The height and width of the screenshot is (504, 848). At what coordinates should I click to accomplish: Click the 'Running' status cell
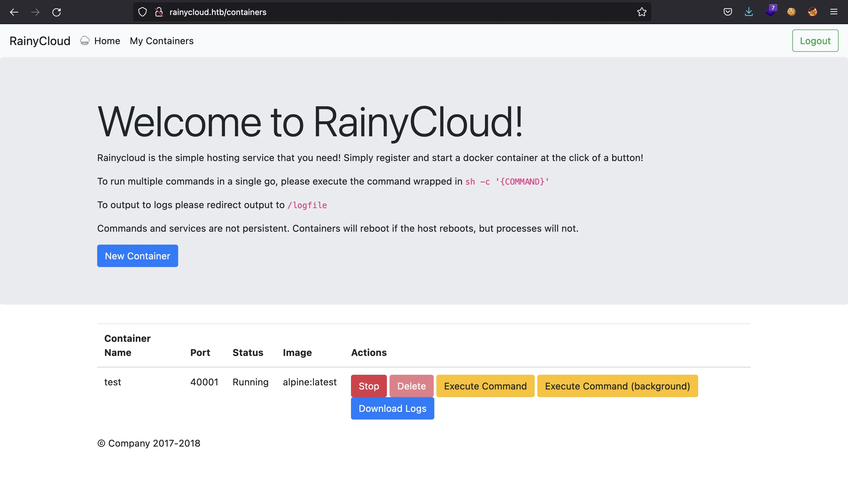(x=250, y=382)
